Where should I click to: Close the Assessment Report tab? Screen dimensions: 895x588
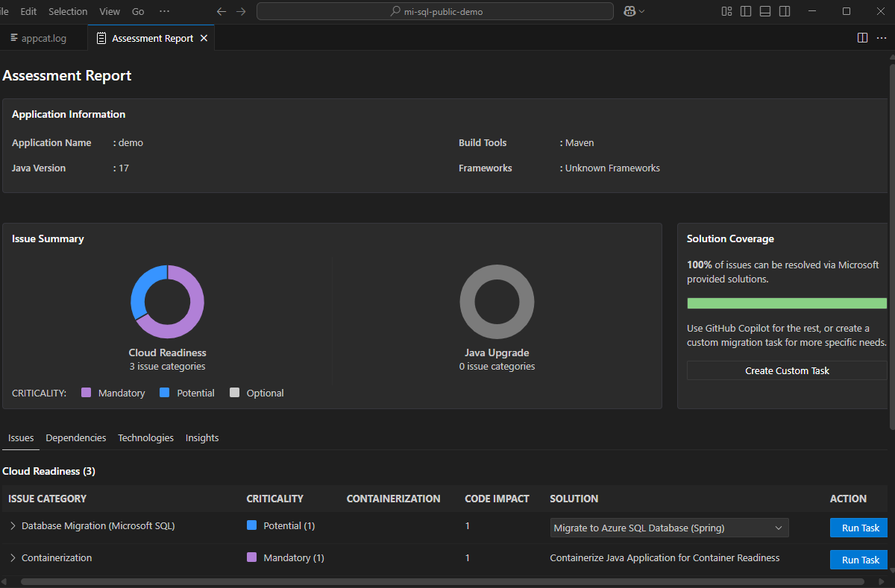click(x=204, y=38)
